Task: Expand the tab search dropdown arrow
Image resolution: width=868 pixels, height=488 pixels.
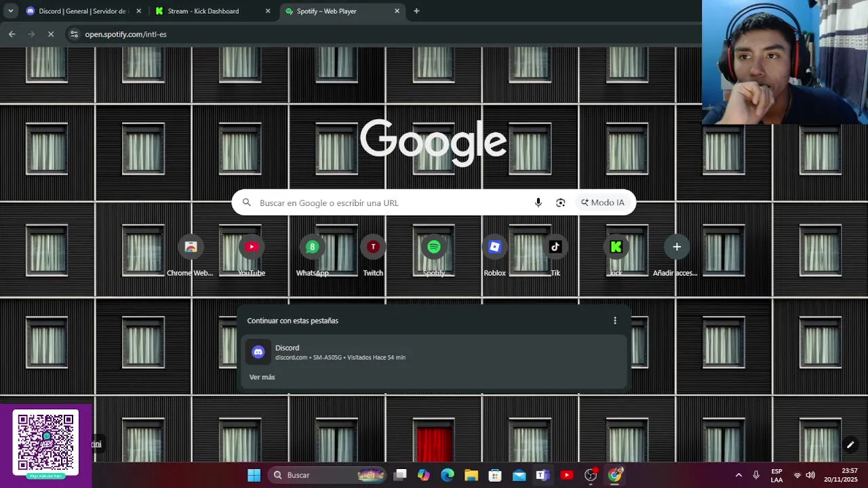Action: tap(10, 11)
